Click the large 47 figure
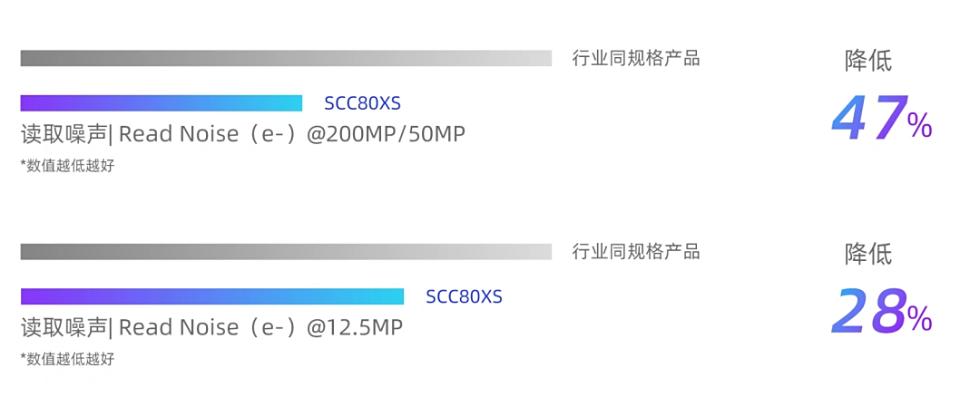Screen dimensions: 980x416 [868, 120]
